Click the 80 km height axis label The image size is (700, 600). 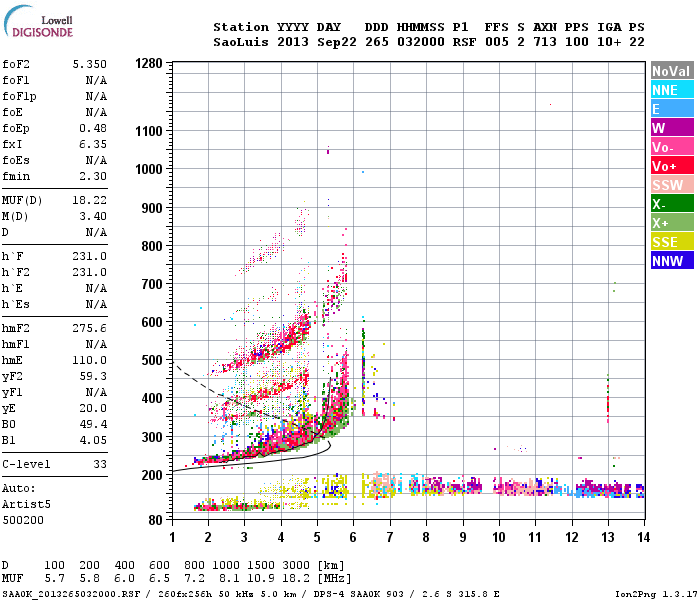(x=155, y=520)
